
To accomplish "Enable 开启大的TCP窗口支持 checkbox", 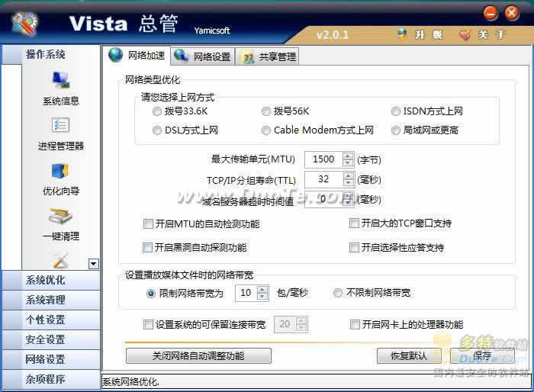I will click(x=354, y=223).
